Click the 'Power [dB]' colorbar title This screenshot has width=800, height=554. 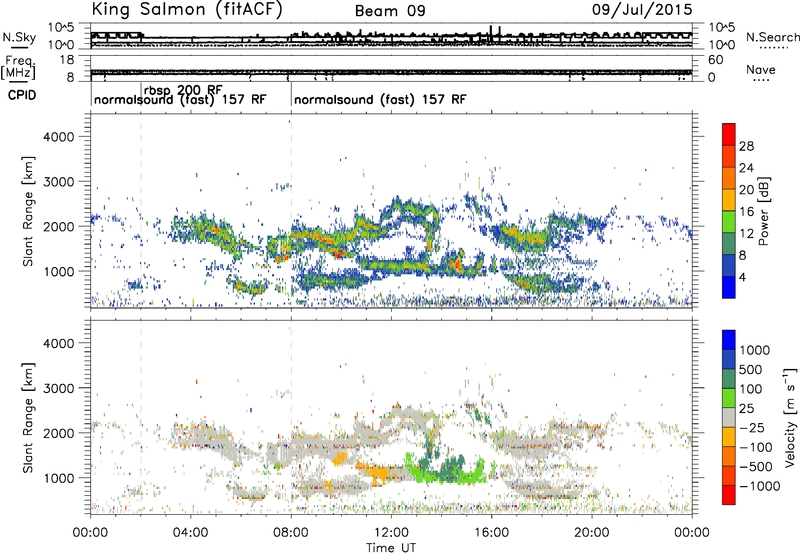click(x=763, y=211)
